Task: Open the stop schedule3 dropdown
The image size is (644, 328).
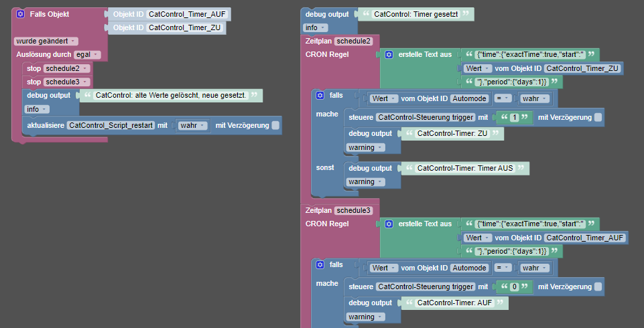Action: coord(66,82)
